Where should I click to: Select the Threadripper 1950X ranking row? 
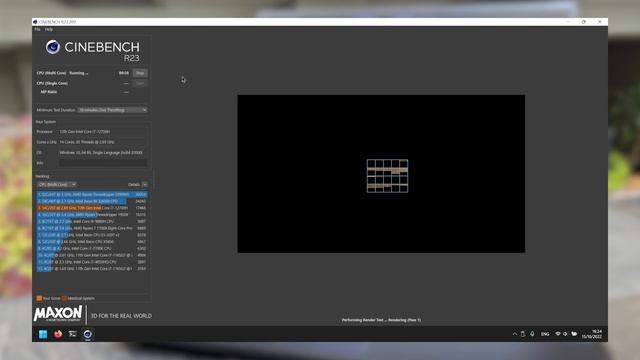92,215
